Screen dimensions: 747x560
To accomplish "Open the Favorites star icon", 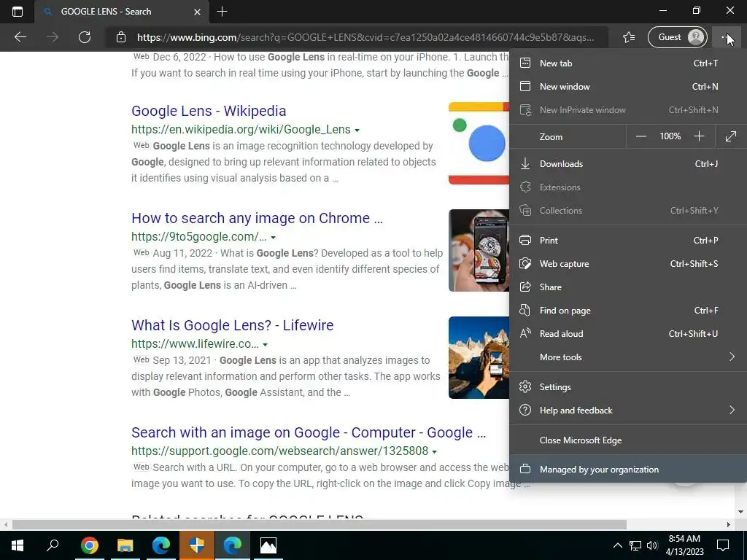I will click(x=629, y=37).
